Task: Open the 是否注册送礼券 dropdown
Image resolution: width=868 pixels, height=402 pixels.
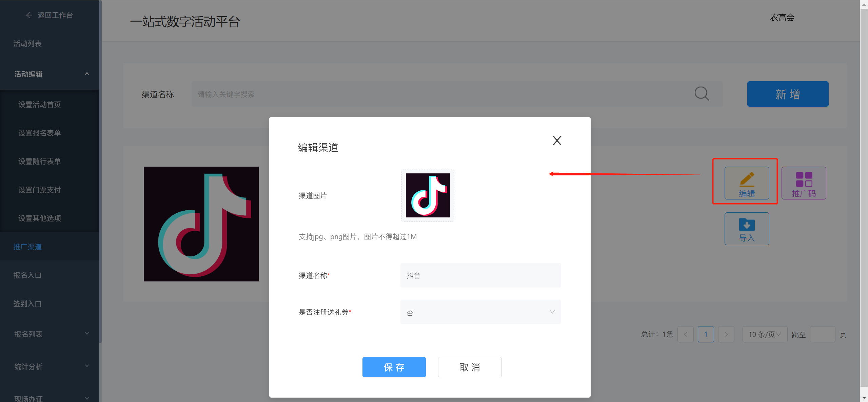Action: [480, 312]
